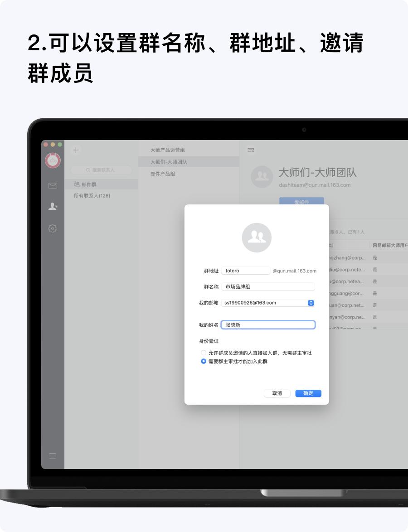Image resolution: width=408 pixels, height=532 pixels.
Task: Click the group avatar placeholder in the dialog
Action: tap(257, 237)
